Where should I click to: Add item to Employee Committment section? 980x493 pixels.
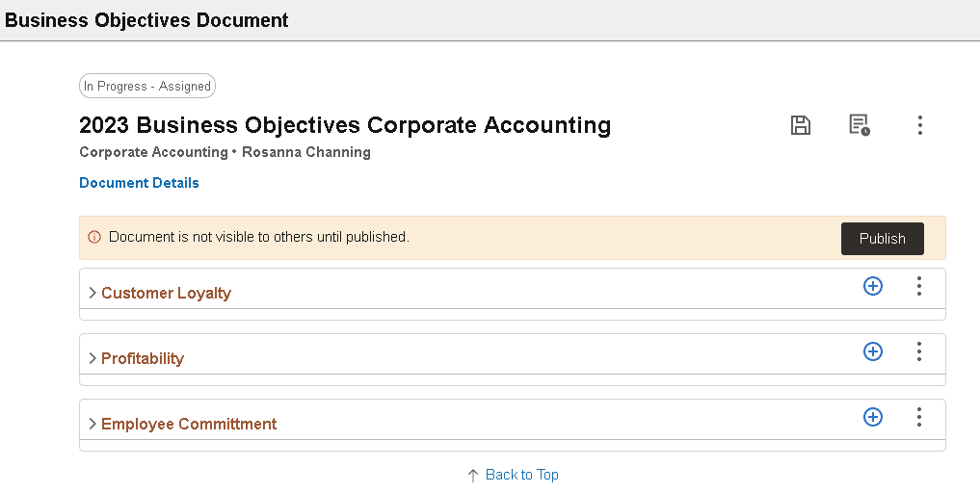(873, 417)
